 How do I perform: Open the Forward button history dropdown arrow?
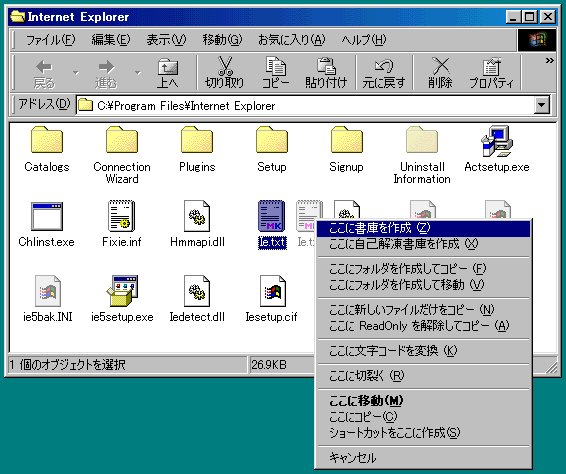pos(138,73)
